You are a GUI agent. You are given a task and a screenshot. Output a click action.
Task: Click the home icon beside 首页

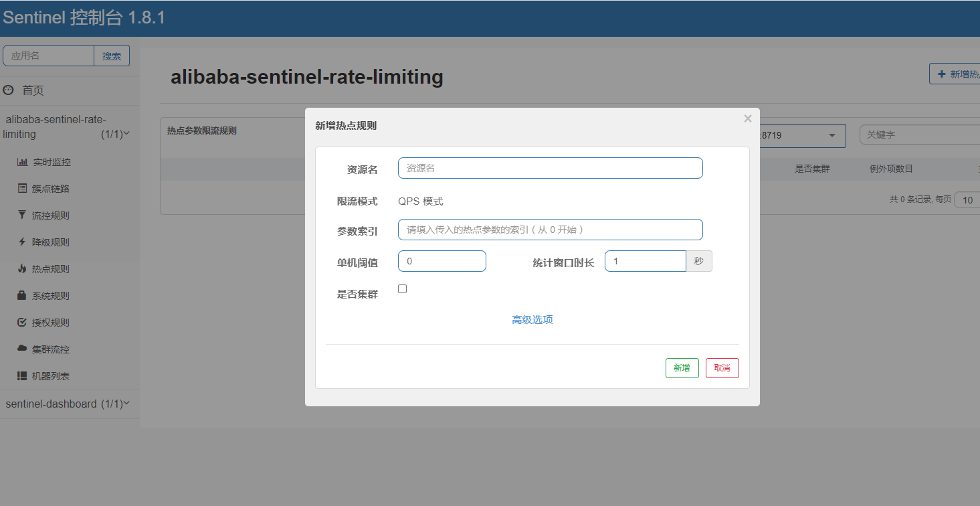click(x=8, y=90)
